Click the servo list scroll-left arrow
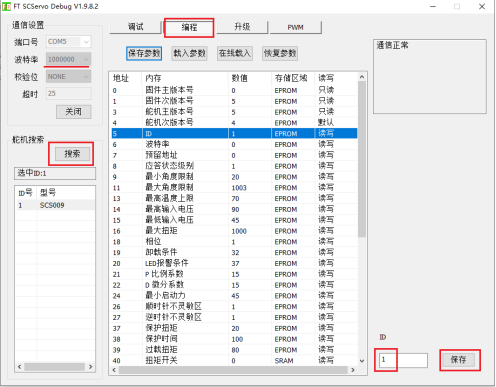Screen dimensions: 496x387 click(19, 367)
